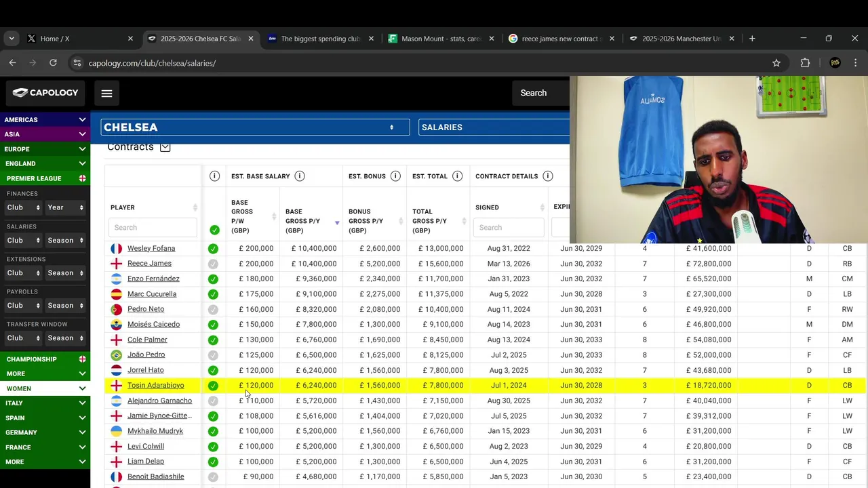This screenshot has width=868, height=488.
Task: Click grey checkmark for João Pedro
Action: 213,355
